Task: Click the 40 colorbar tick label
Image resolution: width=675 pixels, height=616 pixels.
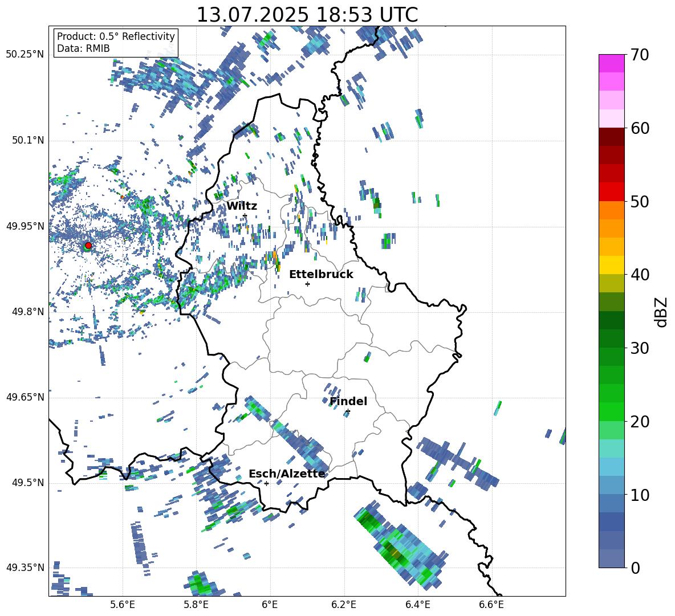Action: (x=640, y=275)
